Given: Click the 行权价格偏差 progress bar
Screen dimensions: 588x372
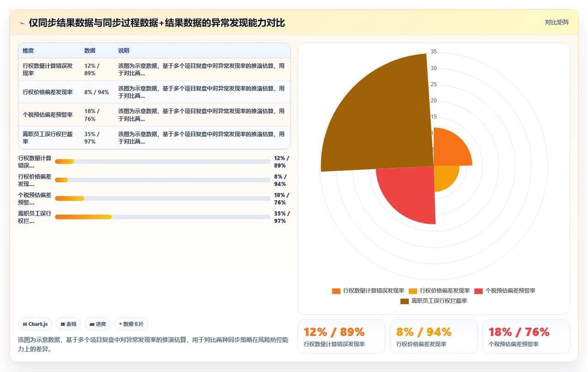Looking at the screenshot, I should point(163,180).
